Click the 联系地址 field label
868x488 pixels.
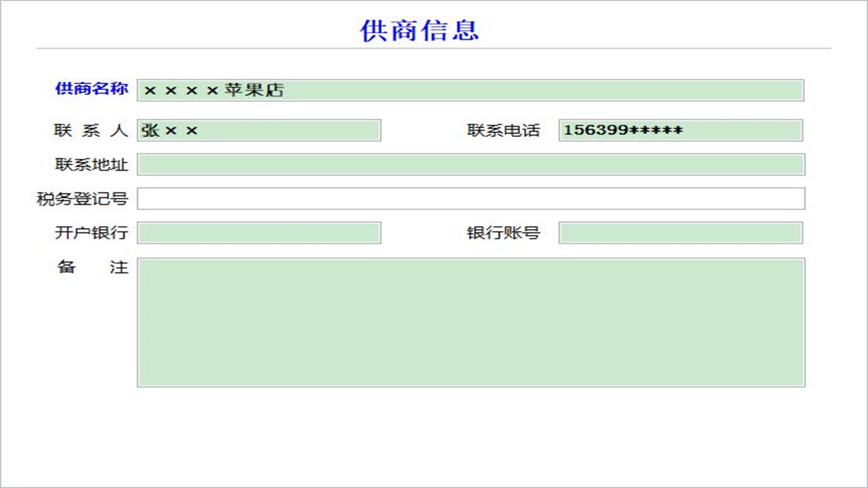point(92,164)
